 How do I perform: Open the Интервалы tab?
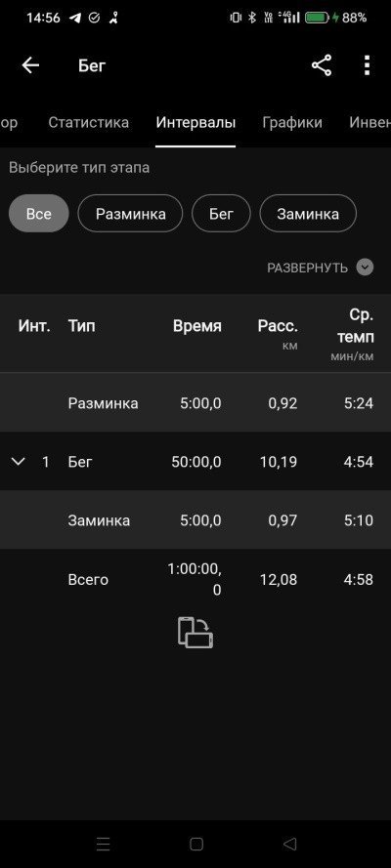(x=195, y=122)
